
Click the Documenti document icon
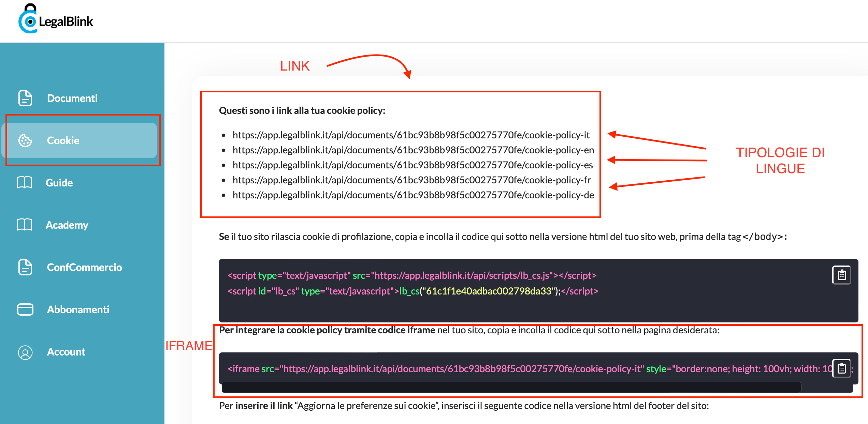point(25,98)
